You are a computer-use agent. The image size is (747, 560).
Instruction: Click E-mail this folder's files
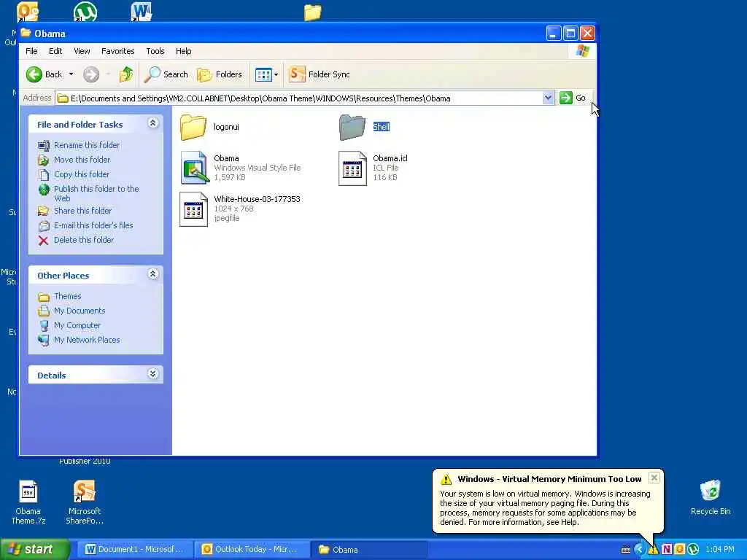pyautogui.click(x=93, y=225)
